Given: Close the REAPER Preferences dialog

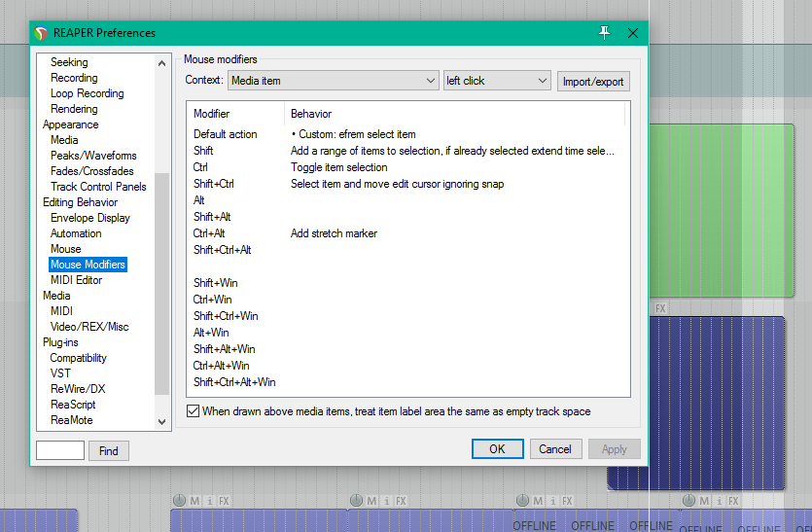Looking at the screenshot, I should 633,33.
